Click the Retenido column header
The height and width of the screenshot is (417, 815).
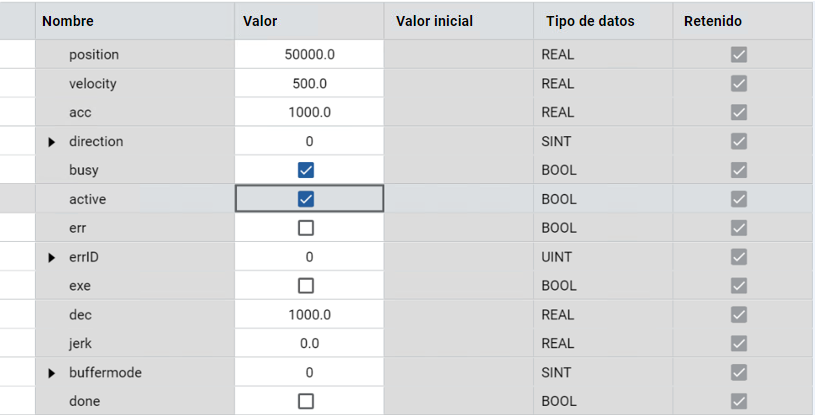[x=712, y=20]
